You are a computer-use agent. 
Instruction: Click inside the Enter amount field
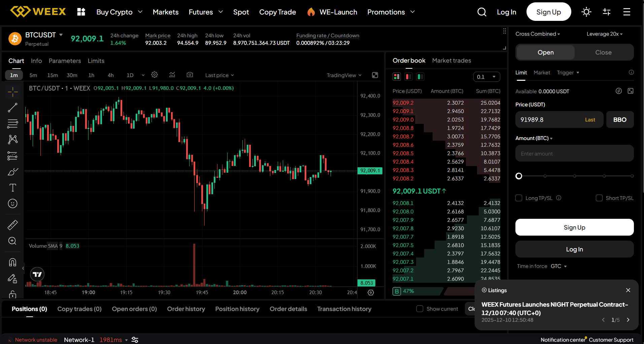[574, 153]
